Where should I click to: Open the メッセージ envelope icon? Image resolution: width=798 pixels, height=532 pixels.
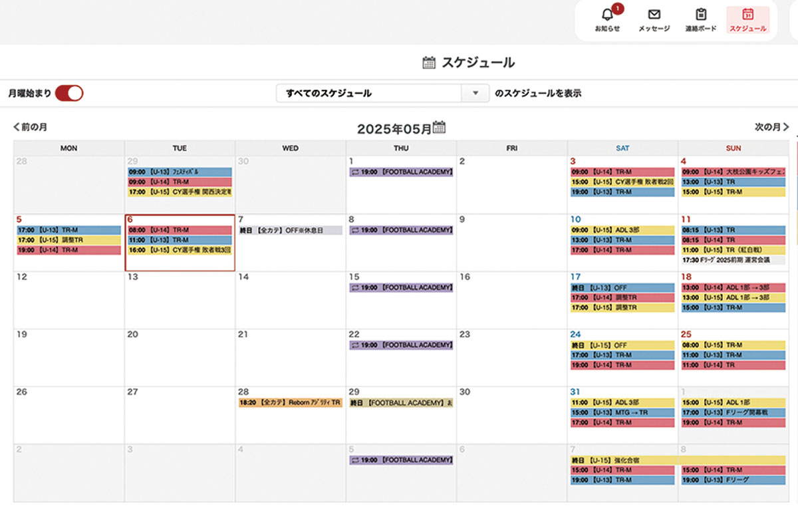[x=654, y=15]
